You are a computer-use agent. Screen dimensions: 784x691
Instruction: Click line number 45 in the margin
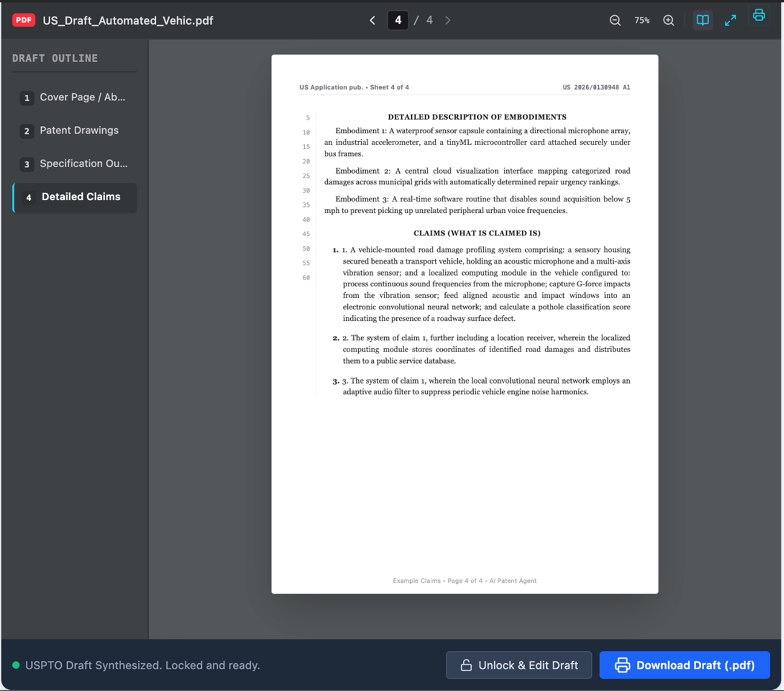point(306,234)
